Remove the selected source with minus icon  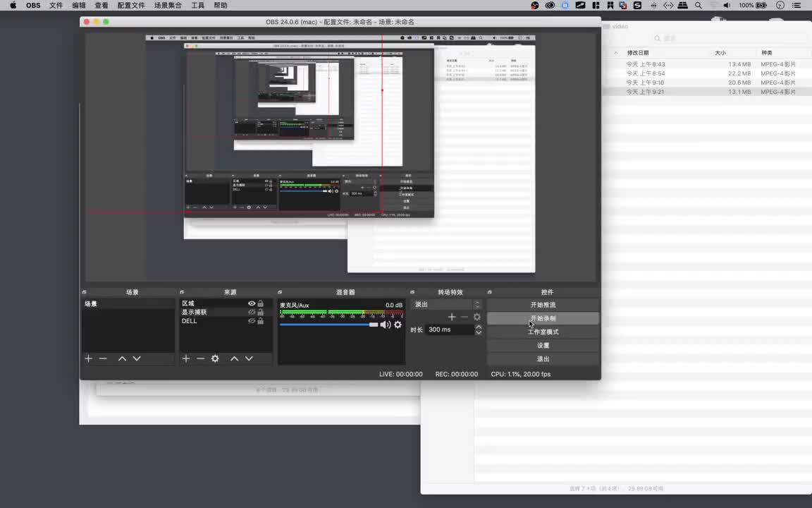[200, 358]
